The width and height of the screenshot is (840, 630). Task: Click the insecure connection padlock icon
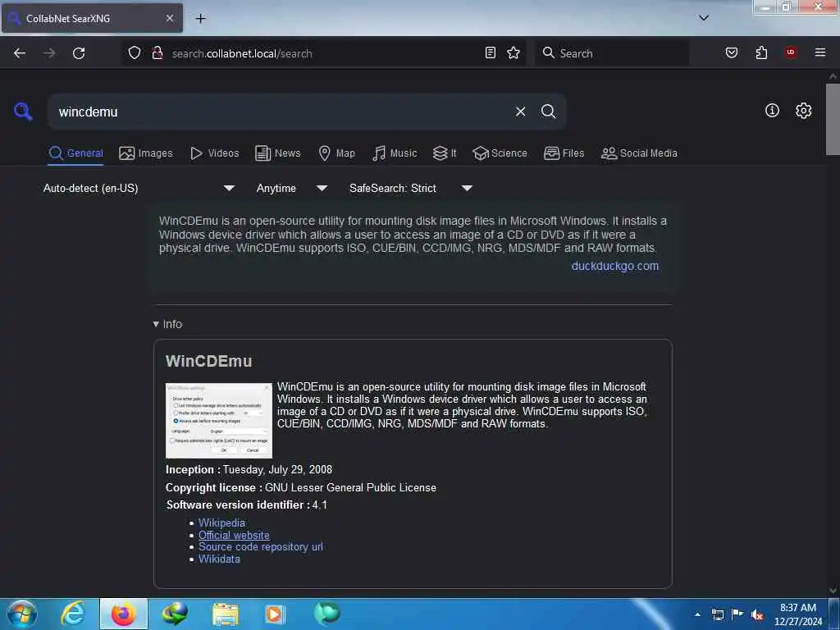tap(157, 52)
